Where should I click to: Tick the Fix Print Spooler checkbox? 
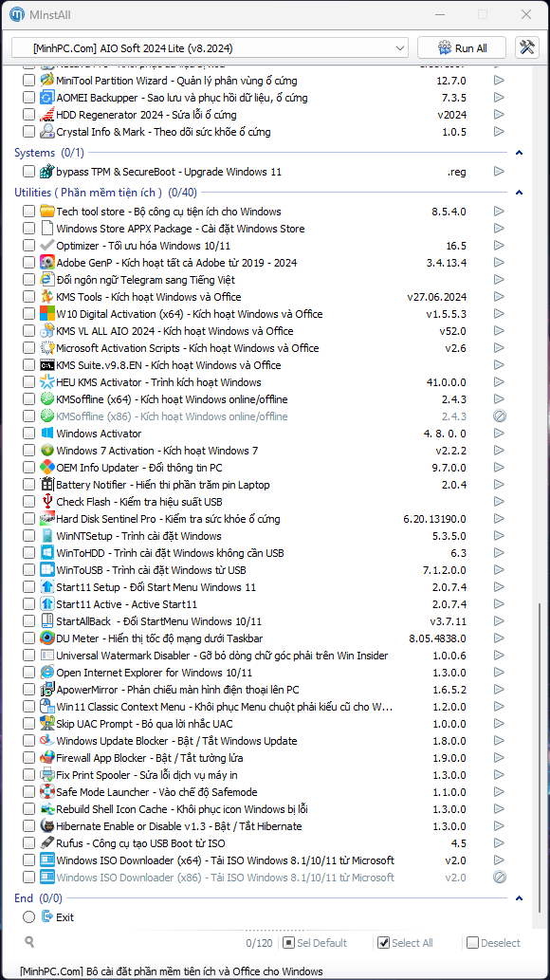(28, 775)
